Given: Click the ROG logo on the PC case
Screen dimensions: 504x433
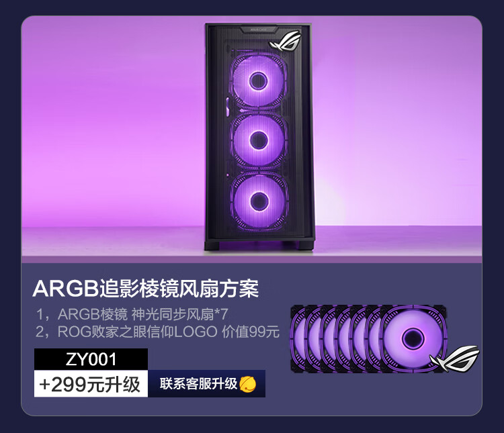Looking at the screenshot, I should [x=286, y=41].
